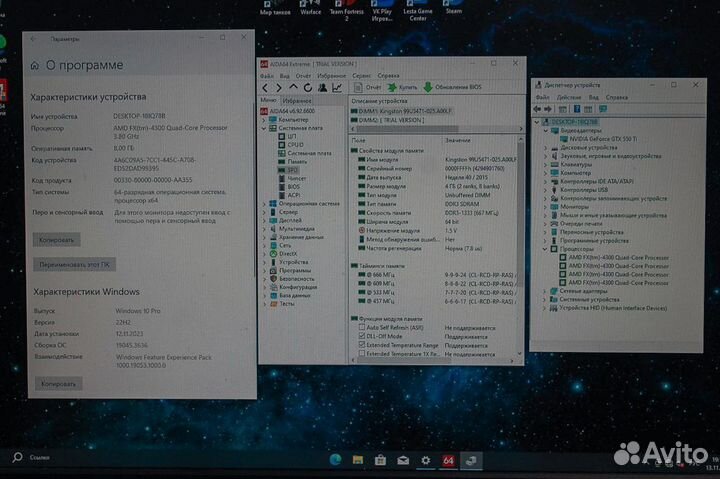Expand Операционная система node in AIDA64
The width and height of the screenshot is (720, 479).
[x=264, y=203]
